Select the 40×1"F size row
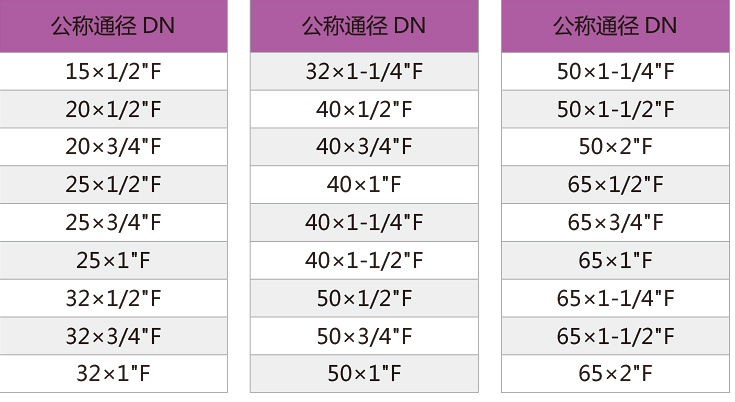The height and width of the screenshot is (402, 735). click(x=364, y=184)
